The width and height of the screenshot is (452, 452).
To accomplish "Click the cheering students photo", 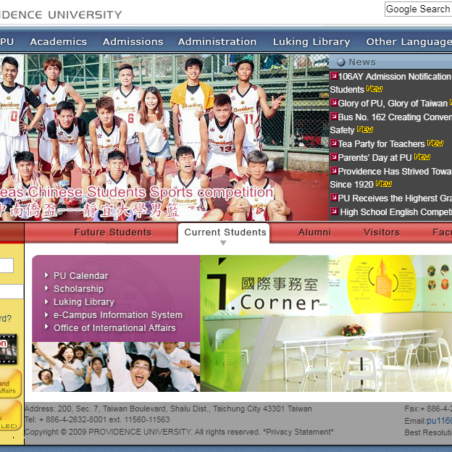I will pos(116,367).
